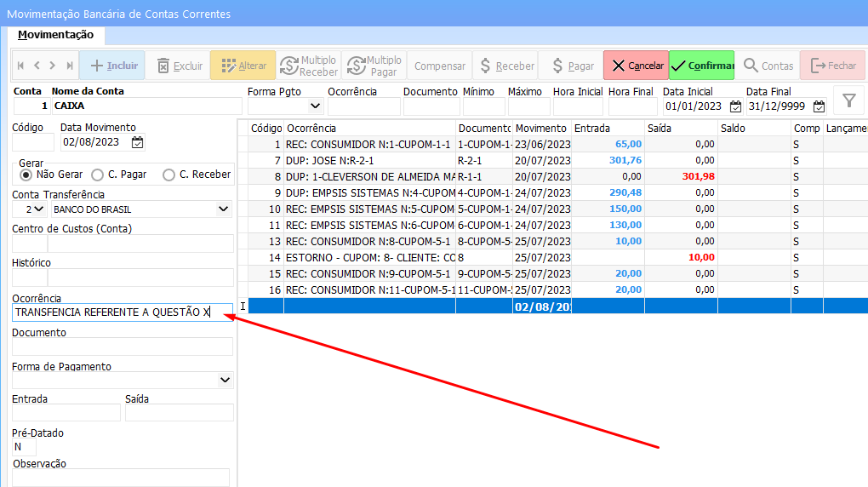This screenshot has height=487, width=868.
Task: Click the 301,98 Saída value
Action: tap(698, 177)
